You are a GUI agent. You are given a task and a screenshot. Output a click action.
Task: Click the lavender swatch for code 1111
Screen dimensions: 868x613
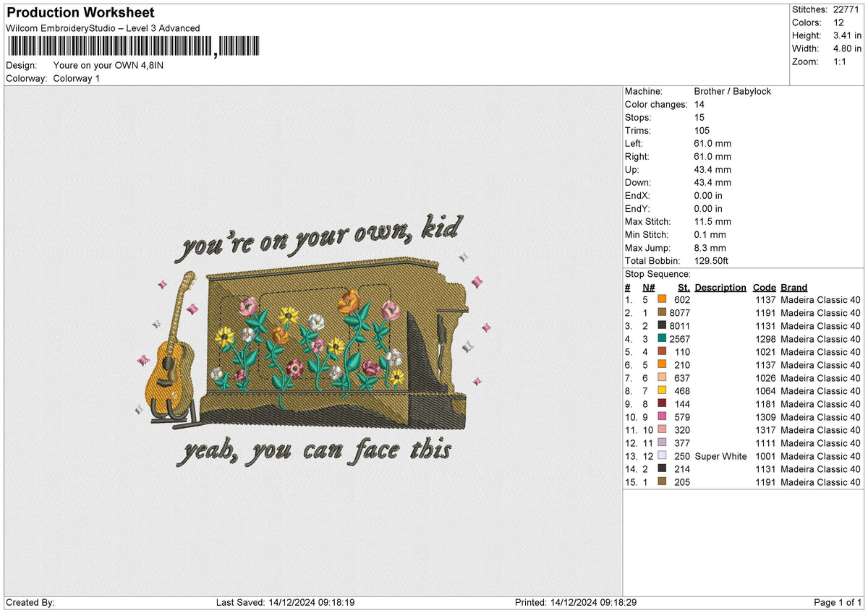click(662, 443)
